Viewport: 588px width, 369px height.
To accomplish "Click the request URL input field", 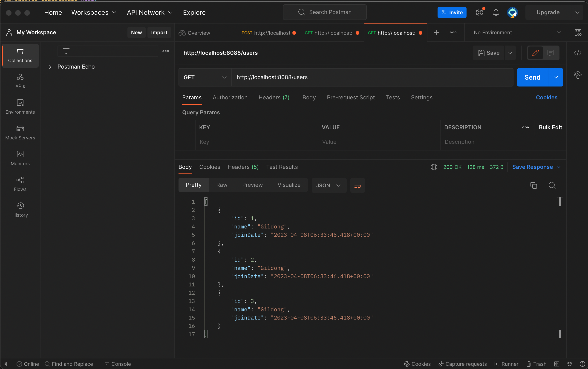I will pyautogui.click(x=372, y=77).
